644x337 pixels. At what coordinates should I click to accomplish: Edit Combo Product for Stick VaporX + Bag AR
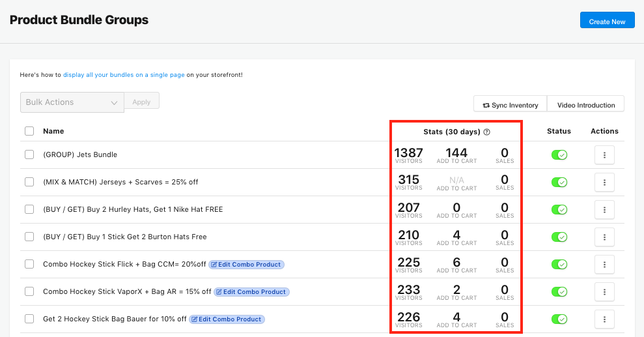pyautogui.click(x=251, y=292)
